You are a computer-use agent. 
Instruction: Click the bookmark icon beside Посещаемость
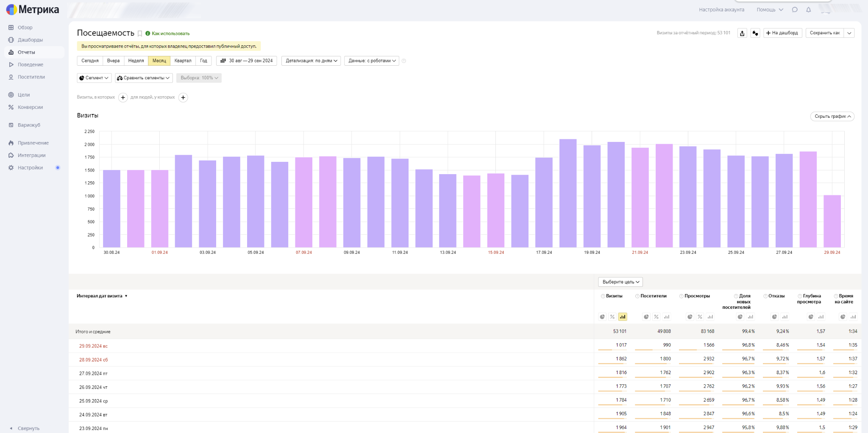point(140,33)
